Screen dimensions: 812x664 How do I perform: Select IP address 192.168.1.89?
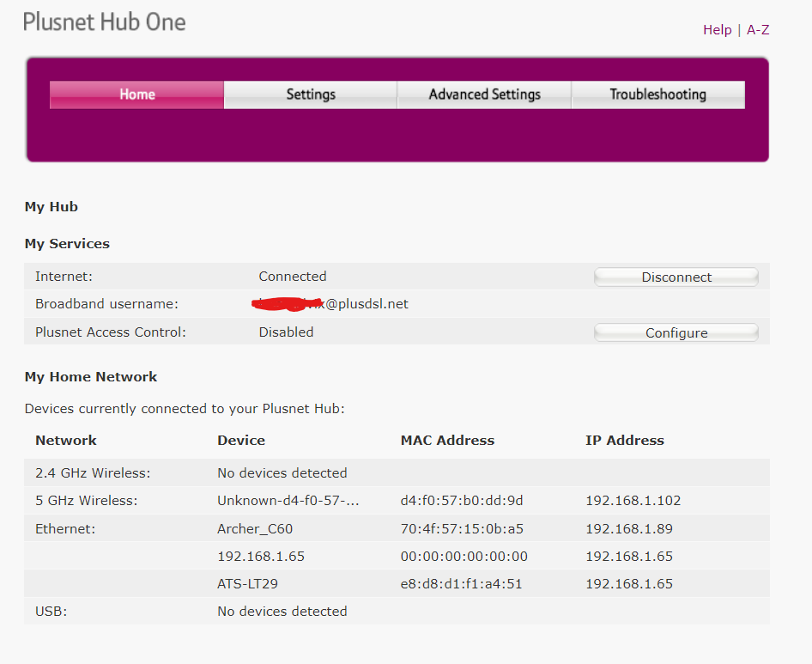point(629,529)
